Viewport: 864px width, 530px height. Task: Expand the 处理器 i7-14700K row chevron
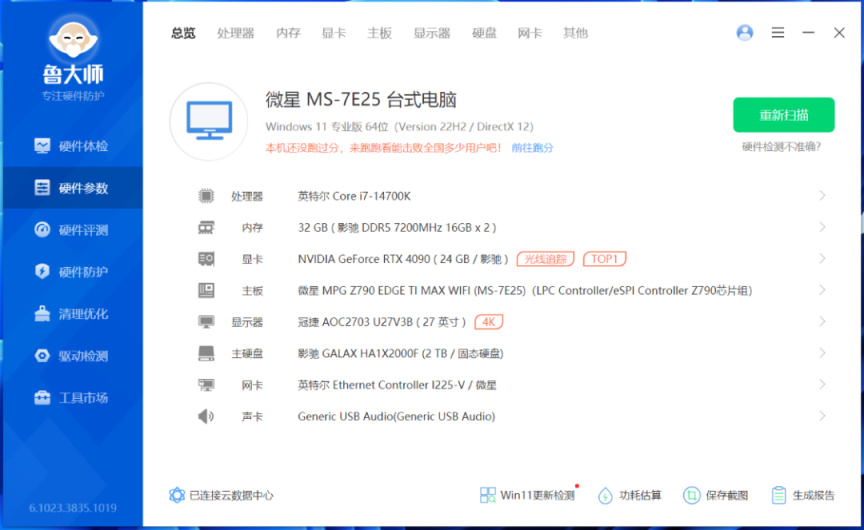822,196
